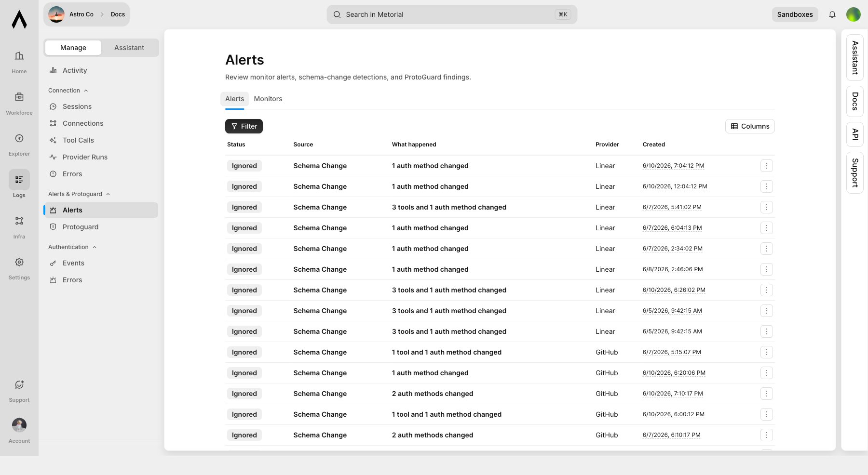Open the API right side panel tab
This screenshot has height=475, width=868.
pyautogui.click(x=855, y=134)
